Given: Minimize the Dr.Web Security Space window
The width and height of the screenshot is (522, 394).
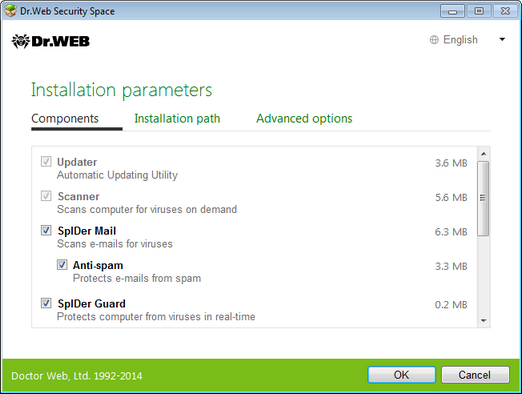Looking at the screenshot, I should click(x=452, y=11).
